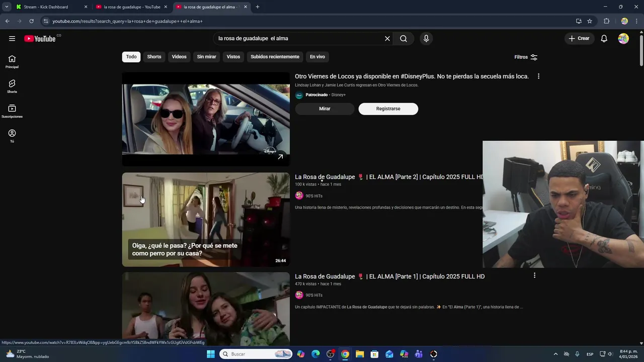644x362 pixels.
Task: Open Chrome profile avatar in toolbar
Action: [624, 21]
